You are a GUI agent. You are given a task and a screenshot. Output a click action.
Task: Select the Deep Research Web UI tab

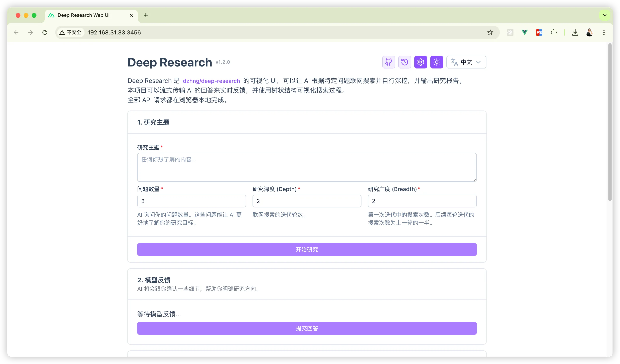[x=91, y=15]
